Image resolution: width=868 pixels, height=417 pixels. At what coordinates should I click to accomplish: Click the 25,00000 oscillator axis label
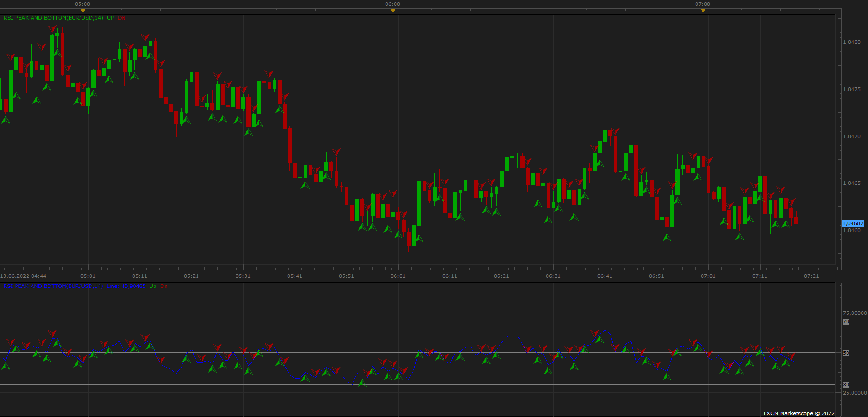pos(855,393)
